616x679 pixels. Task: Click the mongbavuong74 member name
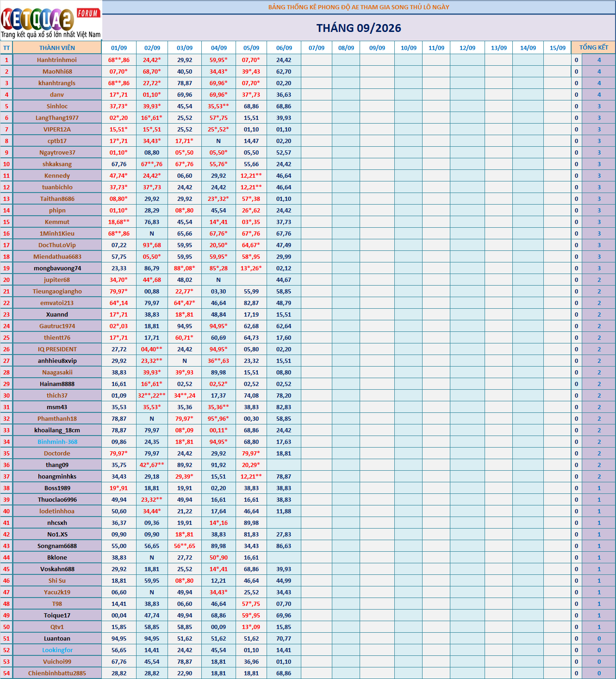57,268
